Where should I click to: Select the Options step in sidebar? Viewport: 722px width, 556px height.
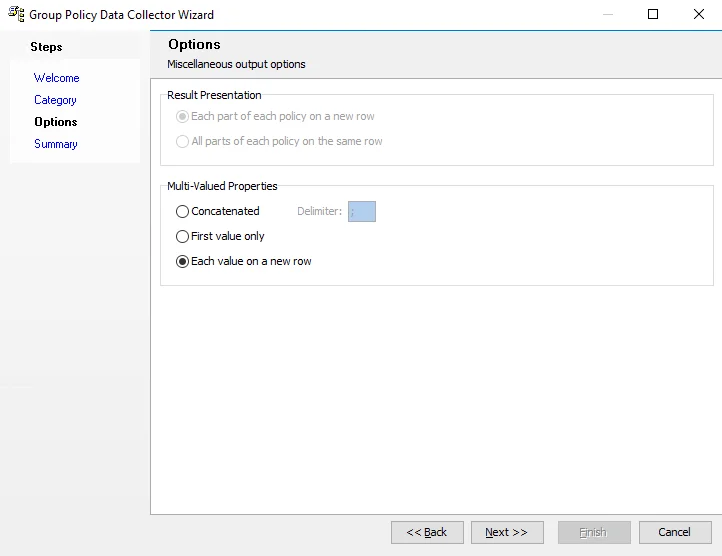coord(56,122)
